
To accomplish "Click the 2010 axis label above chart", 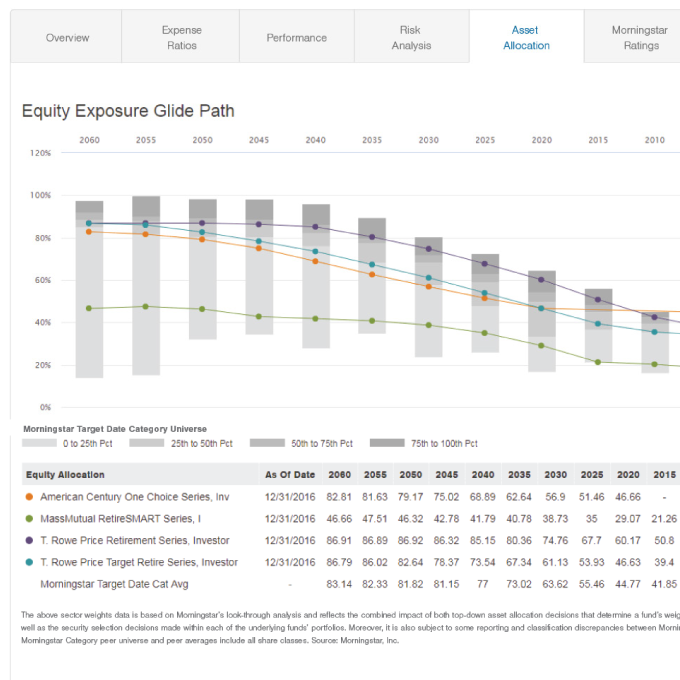I will pos(654,140).
